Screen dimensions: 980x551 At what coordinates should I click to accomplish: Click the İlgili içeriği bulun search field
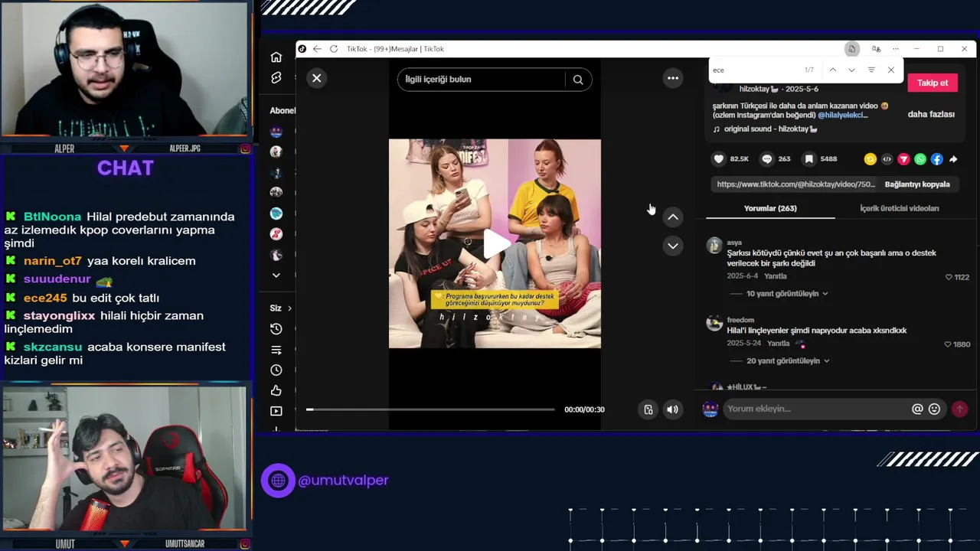(x=485, y=80)
